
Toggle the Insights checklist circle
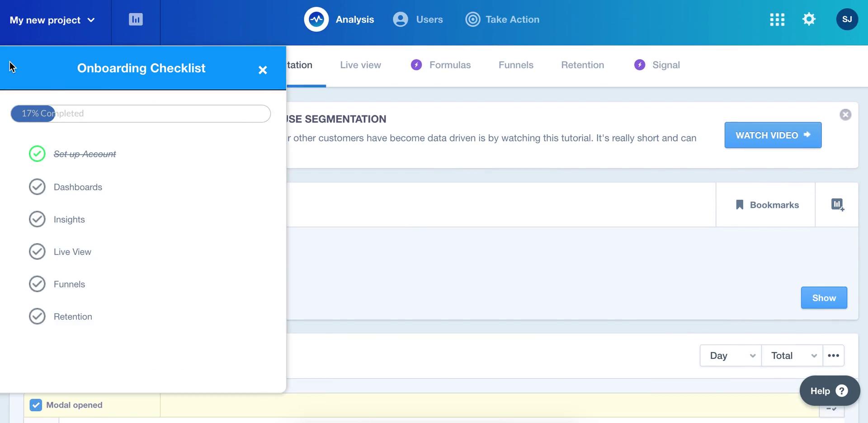(37, 220)
